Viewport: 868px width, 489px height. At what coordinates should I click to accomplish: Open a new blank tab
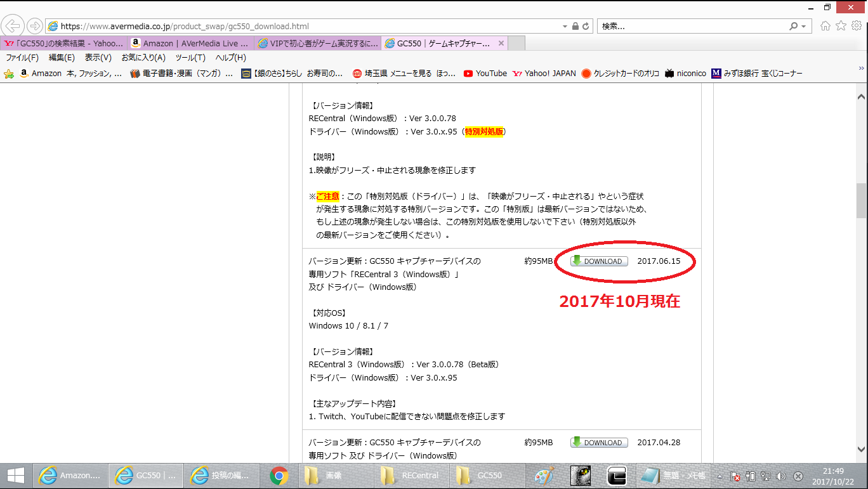point(516,44)
